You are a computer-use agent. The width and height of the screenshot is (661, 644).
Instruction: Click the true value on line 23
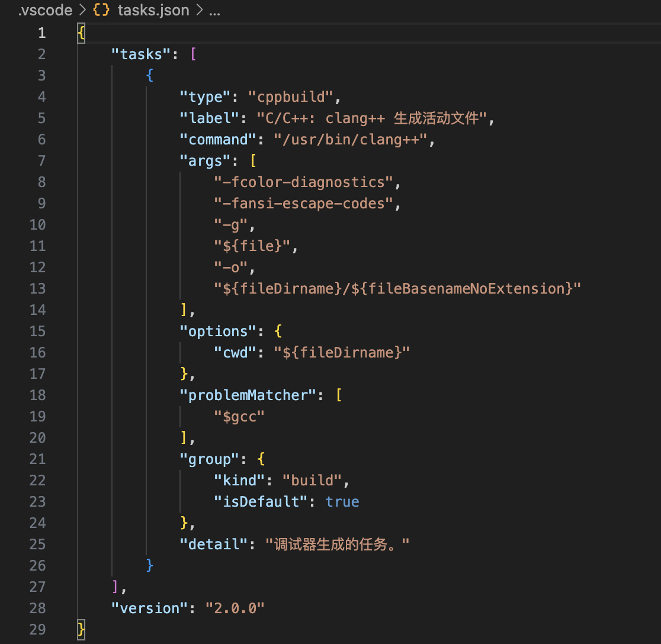(x=342, y=501)
